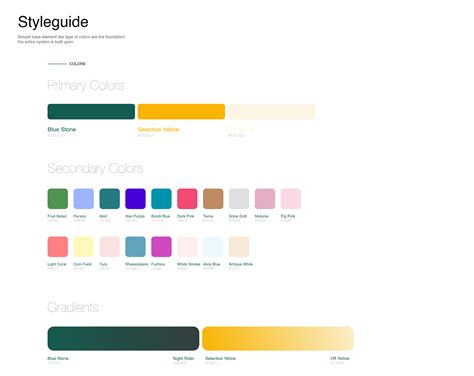
Task: Pick the grey Snow Drift swatch
Action: coord(239,199)
